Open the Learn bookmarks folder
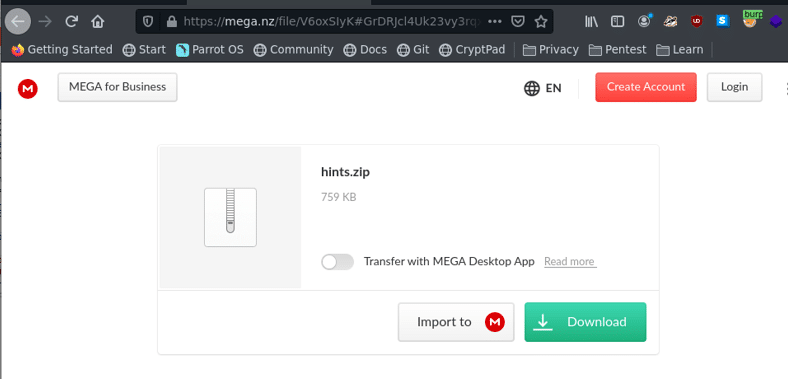 pyautogui.click(x=679, y=50)
